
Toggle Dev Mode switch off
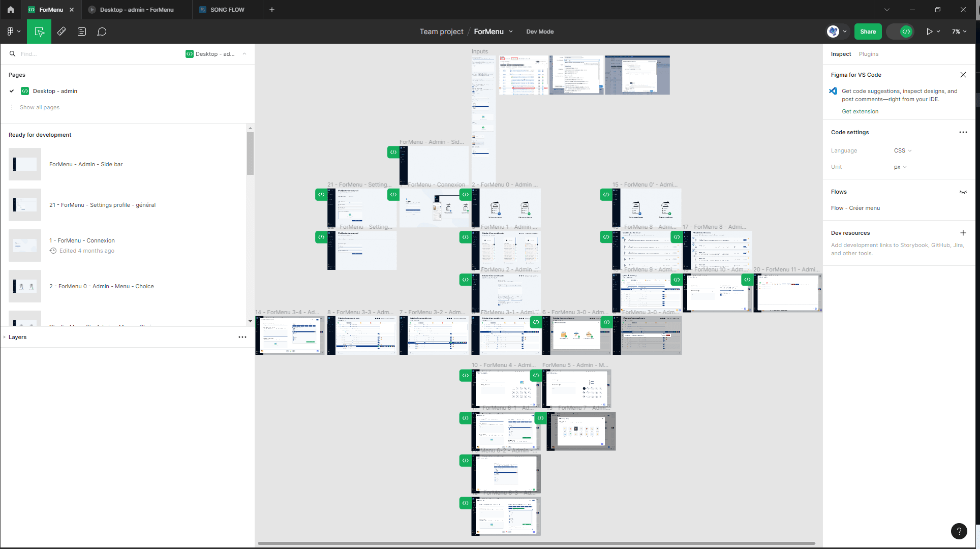pyautogui.click(x=901, y=32)
